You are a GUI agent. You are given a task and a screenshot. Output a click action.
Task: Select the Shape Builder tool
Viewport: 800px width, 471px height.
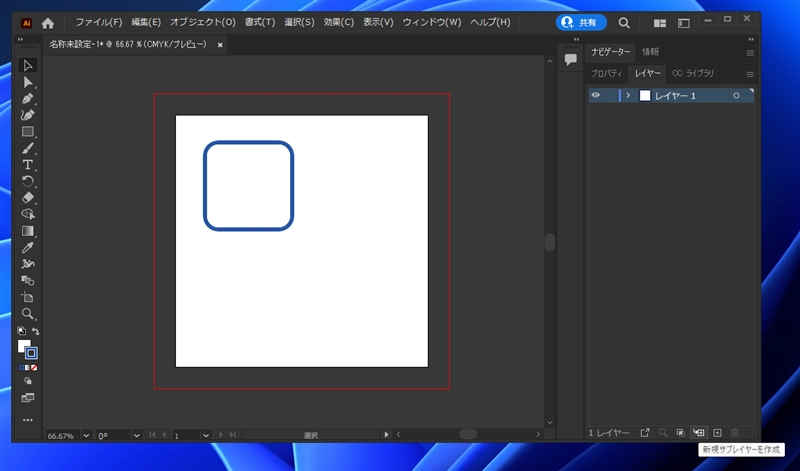[x=28, y=214]
